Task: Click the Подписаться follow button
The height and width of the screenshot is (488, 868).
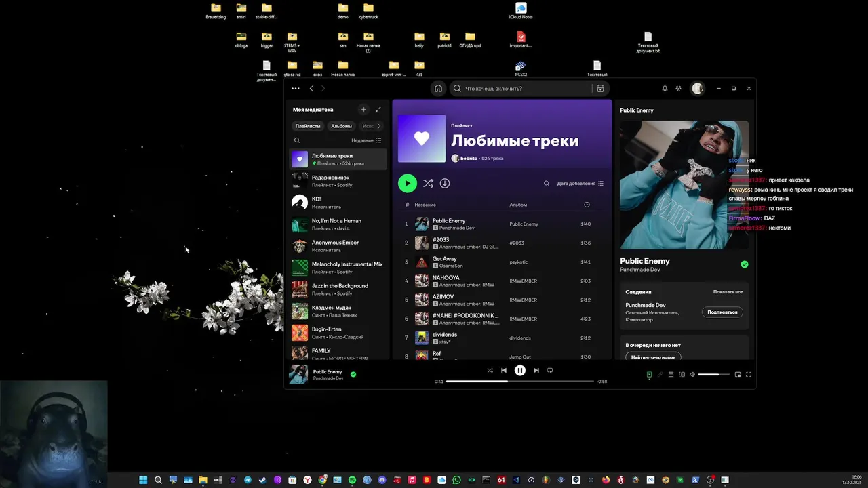Action: coord(722,312)
